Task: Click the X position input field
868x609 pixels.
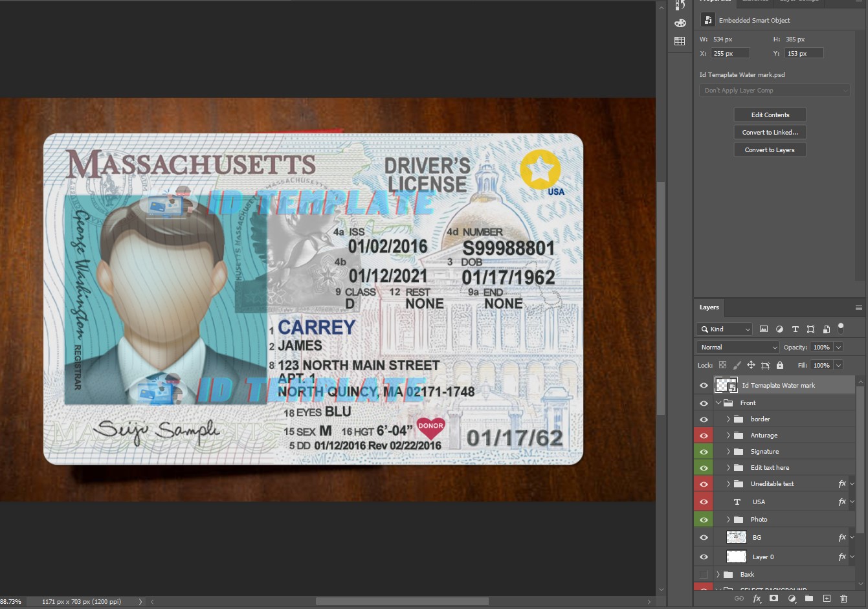Action: click(730, 54)
